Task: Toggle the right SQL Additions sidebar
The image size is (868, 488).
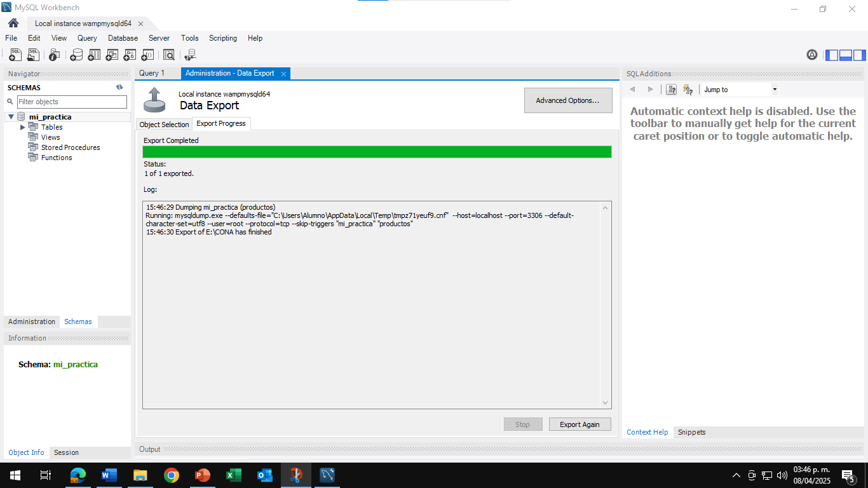Action: [860, 55]
